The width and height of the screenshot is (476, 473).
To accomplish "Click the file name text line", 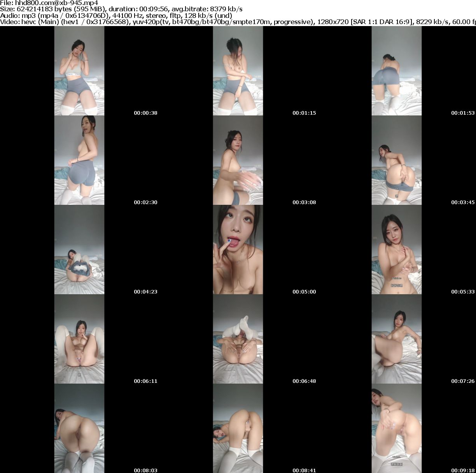I will (49, 3).
